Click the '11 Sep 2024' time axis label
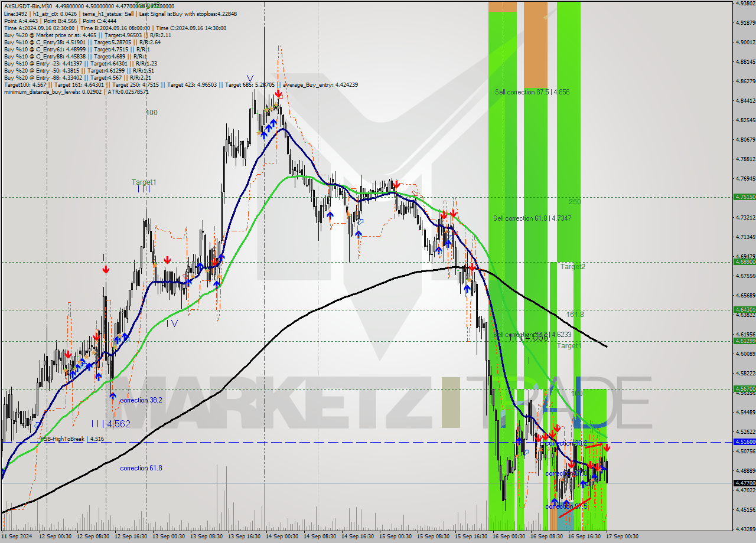The height and width of the screenshot is (543, 756). click(x=18, y=537)
